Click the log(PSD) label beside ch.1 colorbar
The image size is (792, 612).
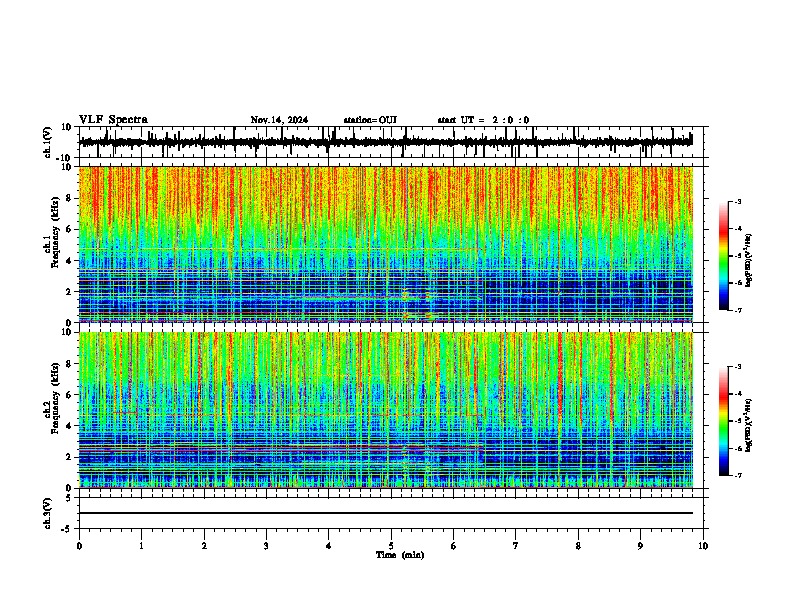coord(748,260)
